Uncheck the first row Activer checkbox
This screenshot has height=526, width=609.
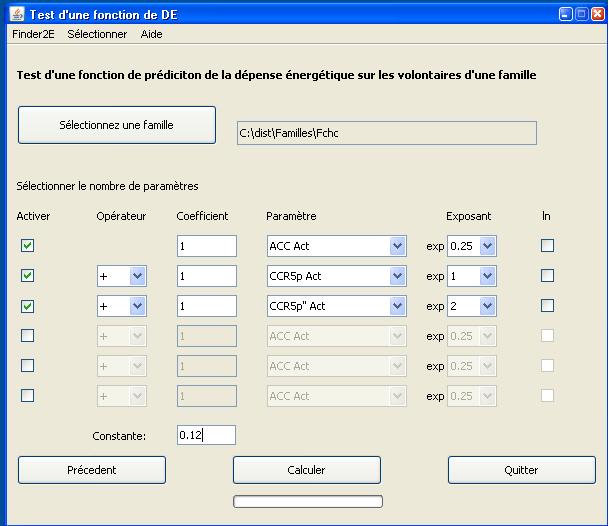coord(27,246)
